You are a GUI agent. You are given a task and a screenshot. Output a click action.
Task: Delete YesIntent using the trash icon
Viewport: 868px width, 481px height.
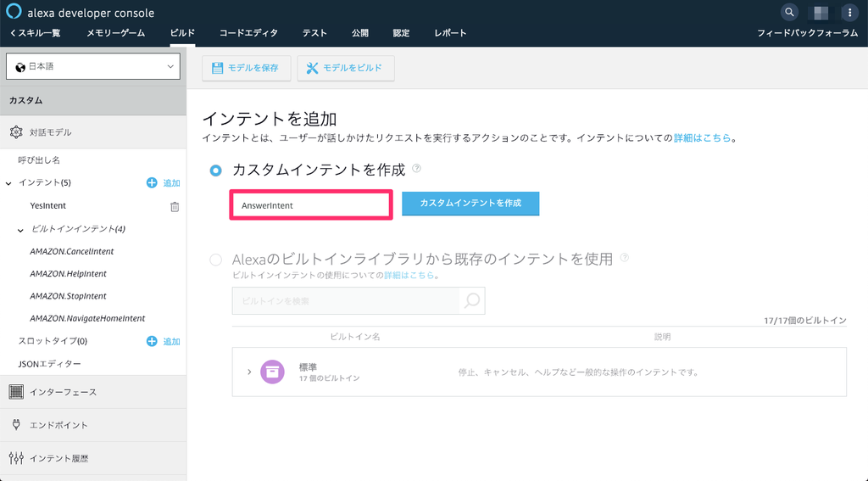(x=175, y=207)
